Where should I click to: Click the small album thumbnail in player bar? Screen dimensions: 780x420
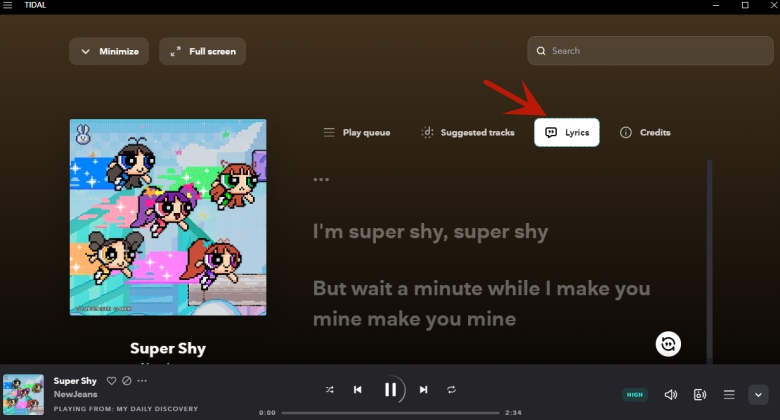pos(23,395)
